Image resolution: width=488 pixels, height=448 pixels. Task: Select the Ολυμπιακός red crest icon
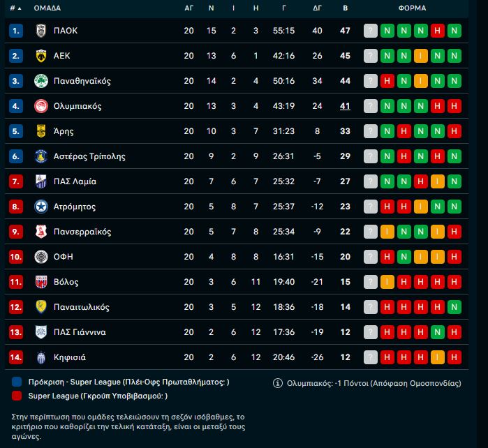pyautogui.click(x=41, y=106)
